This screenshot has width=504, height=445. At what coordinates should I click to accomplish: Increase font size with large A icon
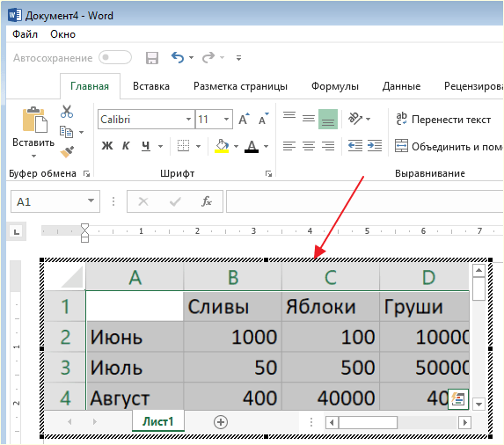pyautogui.click(x=244, y=120)
